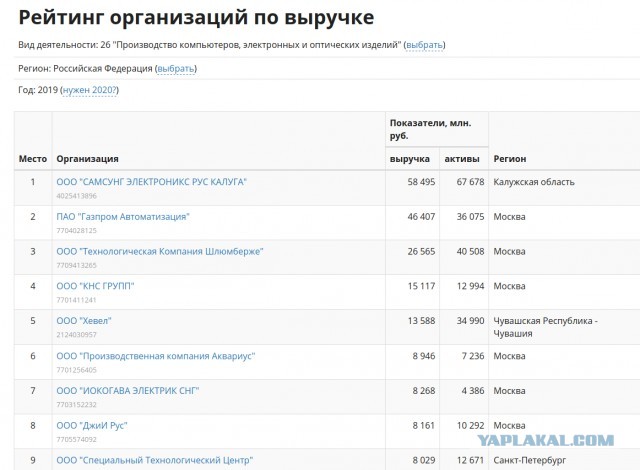Click the 'Показатели, млн. руб.' header

click(430, 129)
